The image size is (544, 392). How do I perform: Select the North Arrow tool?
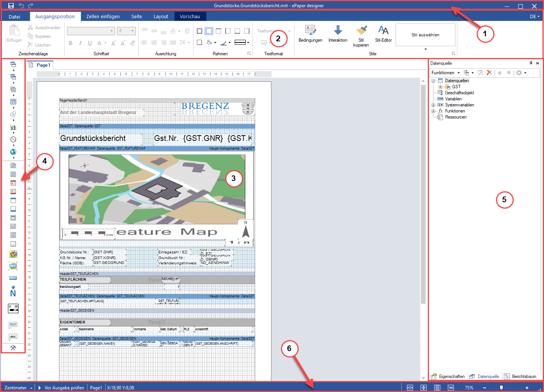coord(13,292)
